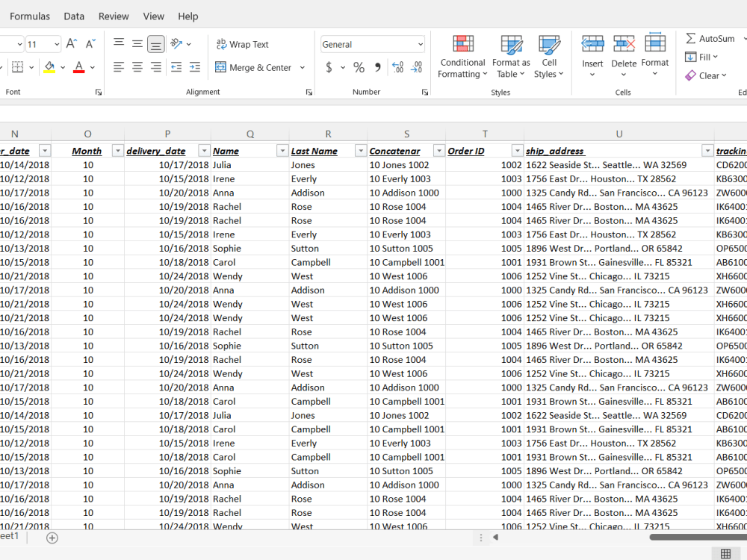The height and width of the screenshot is (560, 747).
Task: Open Font dialog launcher
Action: click(x=98, y=92)
